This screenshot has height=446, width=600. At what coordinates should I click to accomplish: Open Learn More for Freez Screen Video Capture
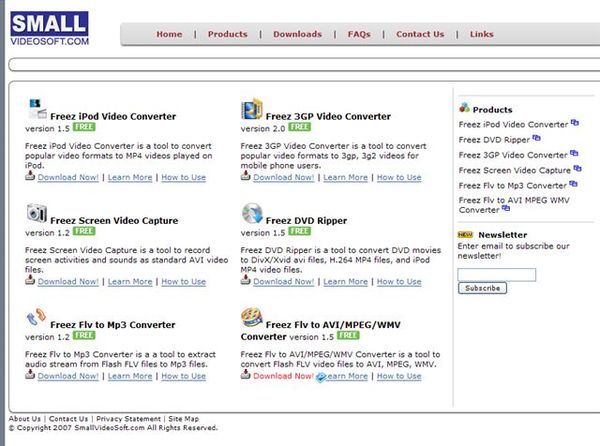130,282
